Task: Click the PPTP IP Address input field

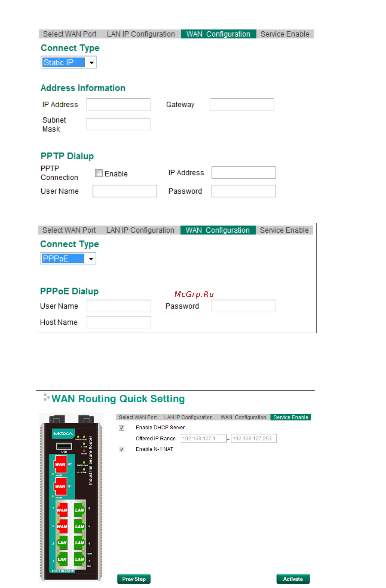Action: [244, 172]
